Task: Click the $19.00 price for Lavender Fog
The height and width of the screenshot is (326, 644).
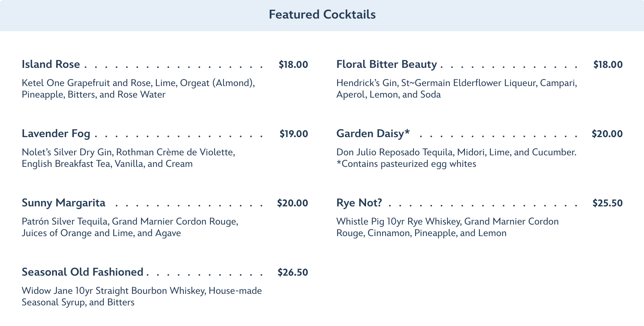Action: (293, 134)
